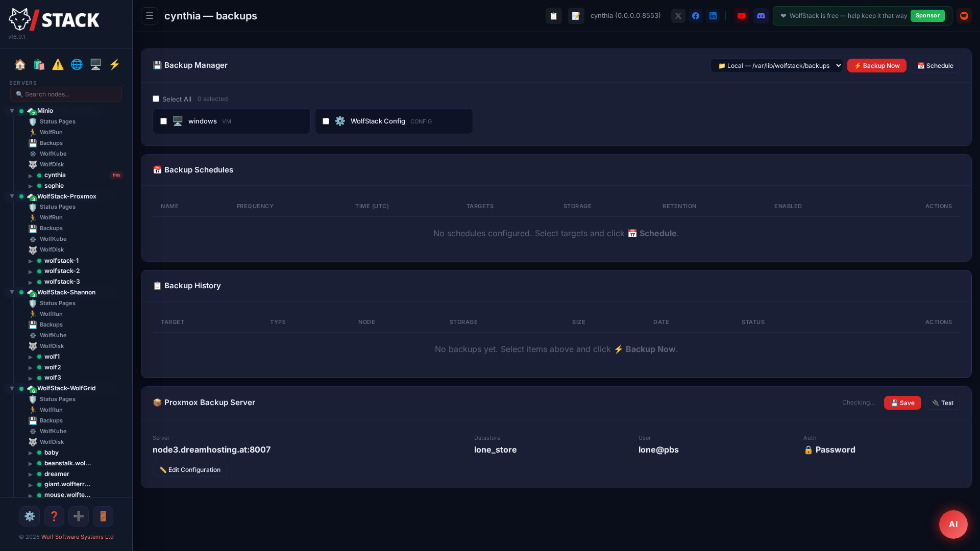Check the WolfStack Config checkbox
Viewport: 980px width, 551px height.
pos(326,121)
